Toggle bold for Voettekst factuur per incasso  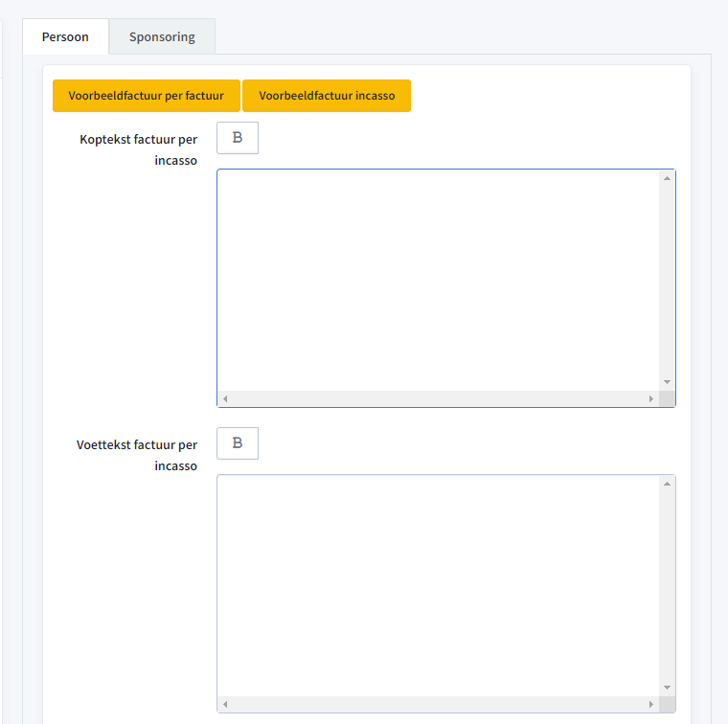pyautogui.click(x=238, y=443)
